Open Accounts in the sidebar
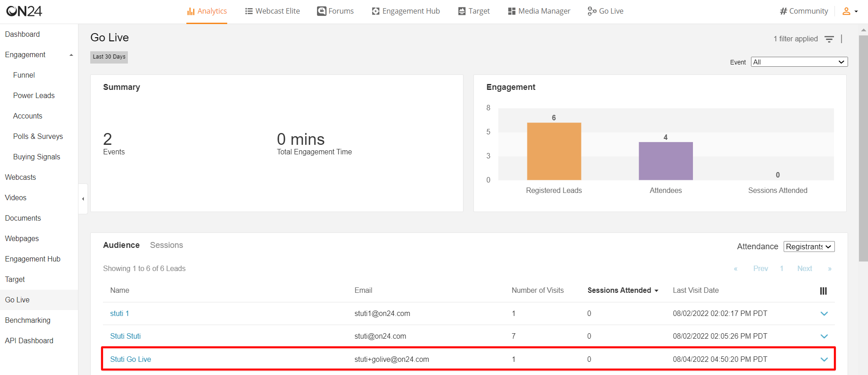 (28, 116)
